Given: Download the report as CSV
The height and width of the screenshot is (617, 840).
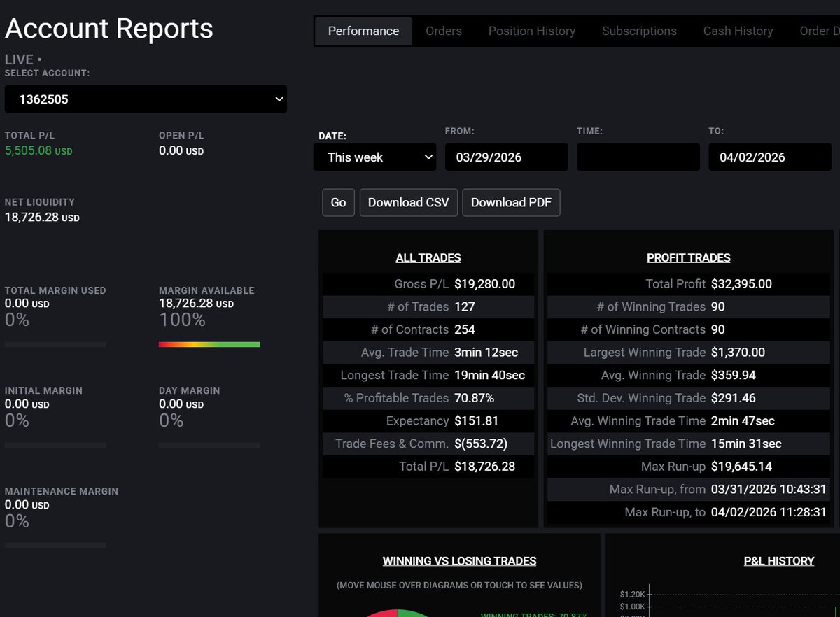Looking at the screenshot, I should [409, 202].
